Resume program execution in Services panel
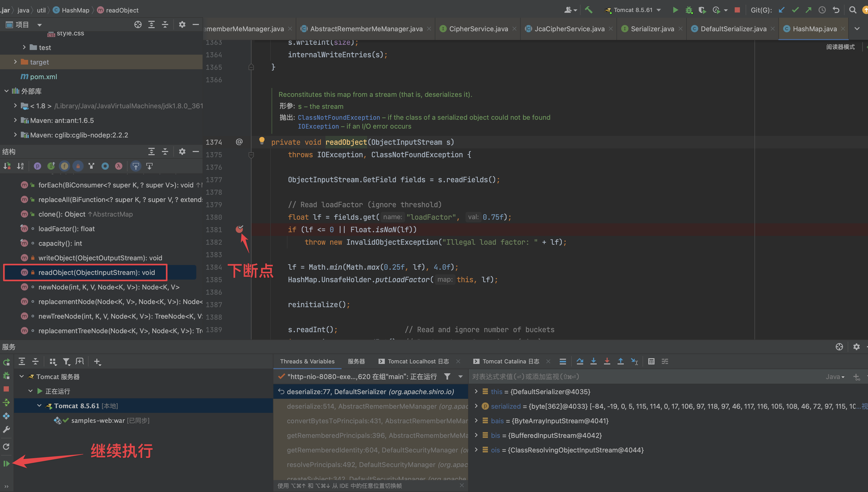Image resolution: width=868 pixels, height=492 pixels. click(x=6, y=464)
